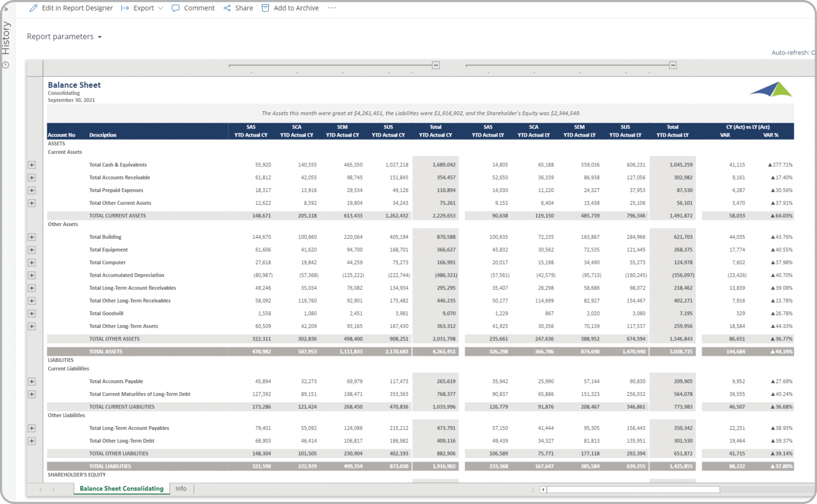The height and width of the screenshot is (504, 817).
Task: Expand the Total Building row details
Action: pyautogui.click(x=32, y=237)
